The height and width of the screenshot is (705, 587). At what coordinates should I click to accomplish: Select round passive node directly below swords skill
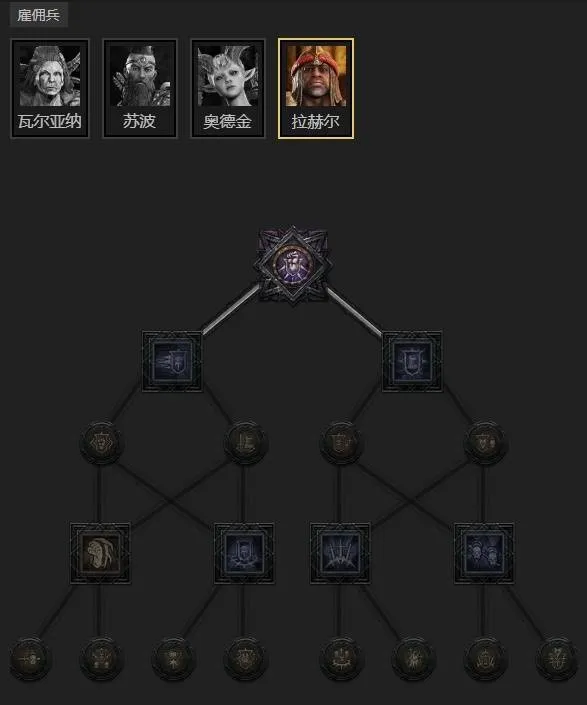(x=340, y=659)
